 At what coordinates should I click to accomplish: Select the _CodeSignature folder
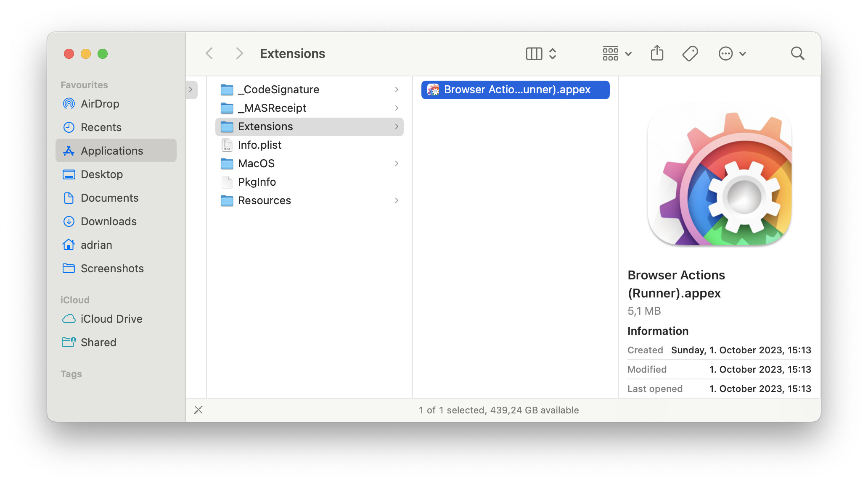[x=278, y=89]
